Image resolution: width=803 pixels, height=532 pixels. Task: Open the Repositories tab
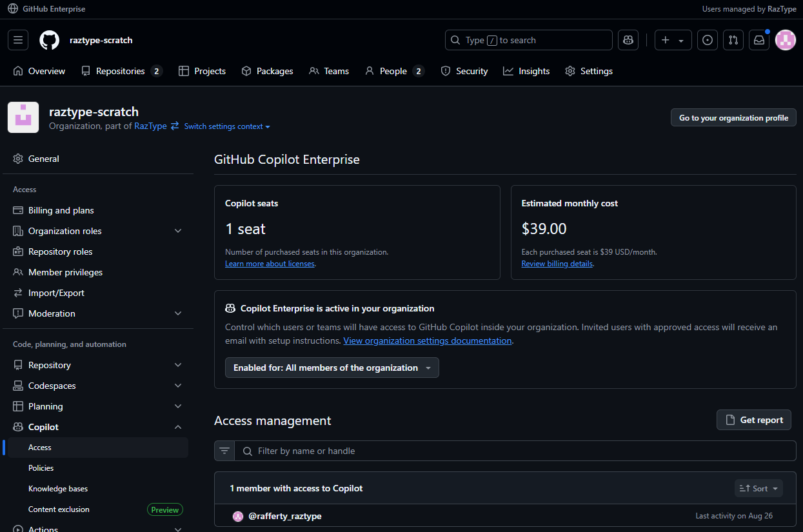point(121,71)
